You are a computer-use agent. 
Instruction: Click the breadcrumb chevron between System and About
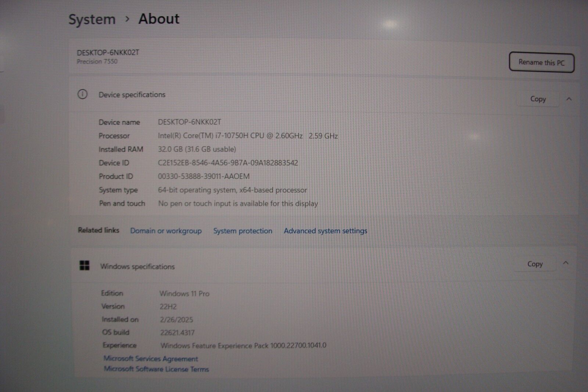pos(127,19)
